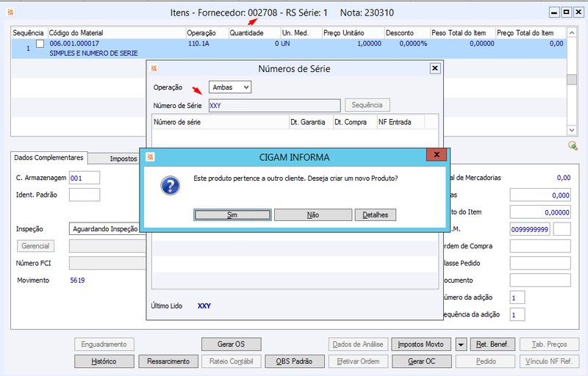The width and height of the screenshot is (588, 376).
Task: Click the Quantidade column header
Action: point(254,33)
